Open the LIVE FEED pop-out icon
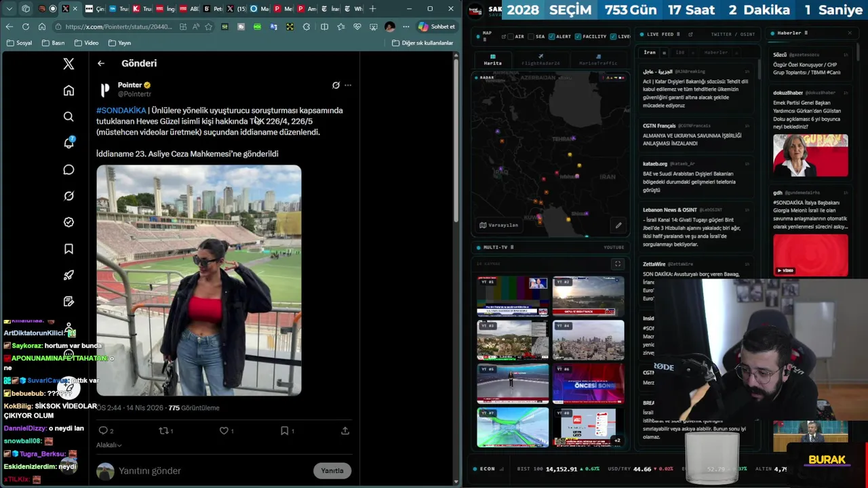This screenshot has height=488, width=868. click(x=690, y=34)
